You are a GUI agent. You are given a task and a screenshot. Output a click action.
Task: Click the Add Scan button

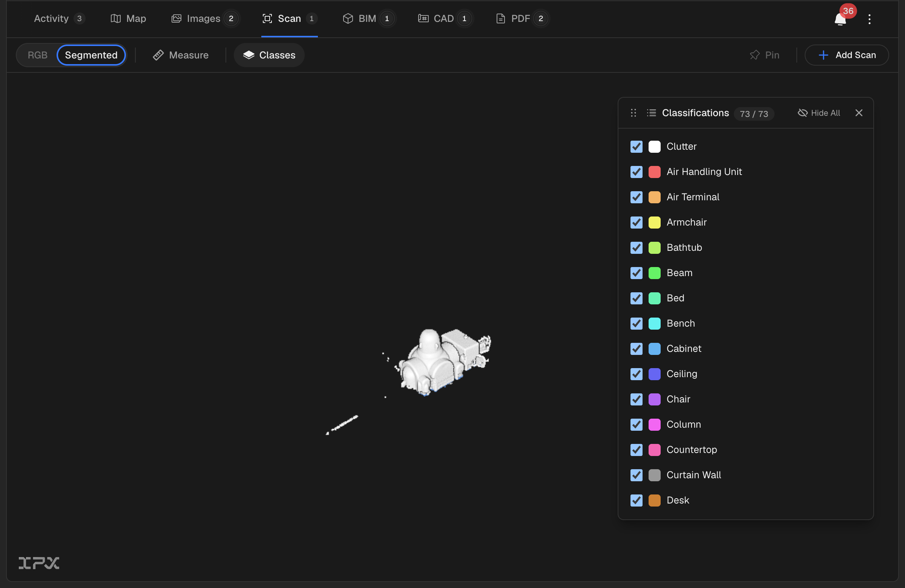847,55
